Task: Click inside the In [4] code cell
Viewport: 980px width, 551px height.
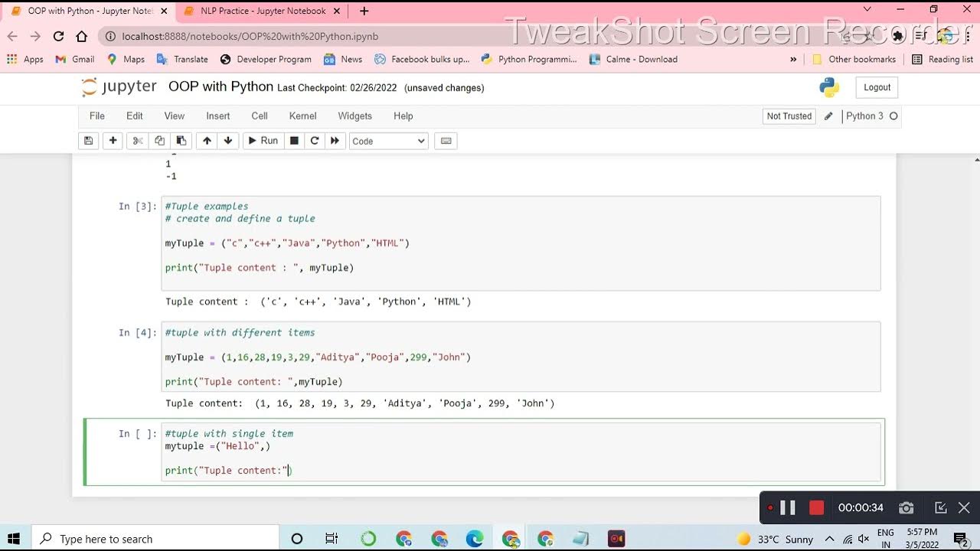Action: (x=521, y=357)
